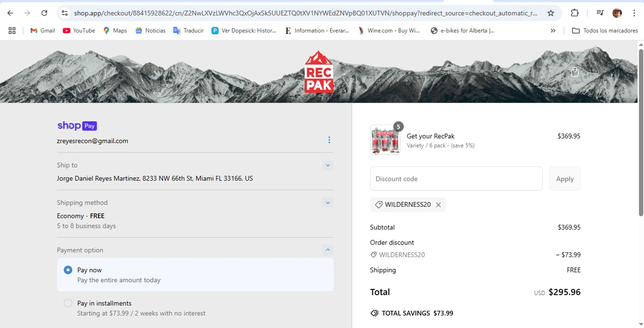
Task: Open the Information - Everar... bookmark
Action: click(x=317, y=31)
